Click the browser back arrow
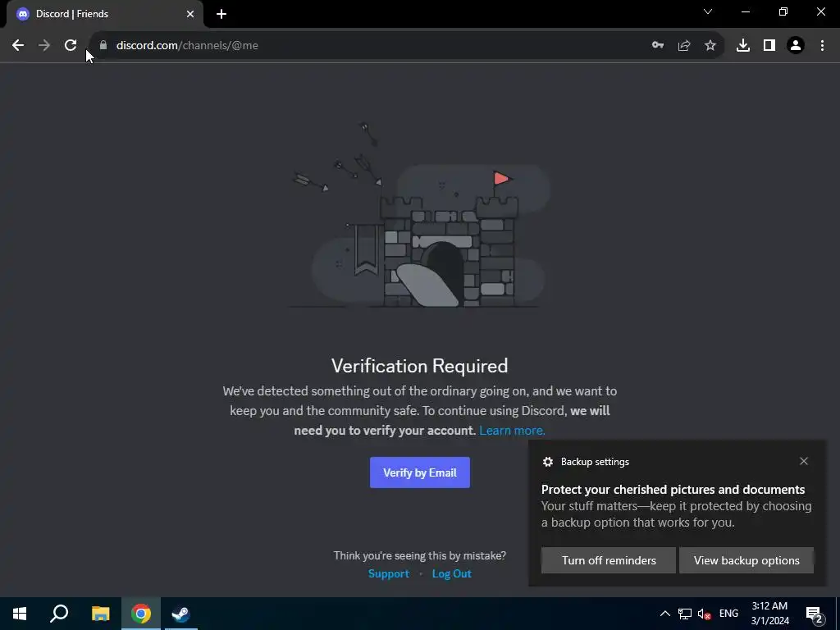The height and width of the screenshot is (630, 840). pyautogui.click(x=18, y=46)
